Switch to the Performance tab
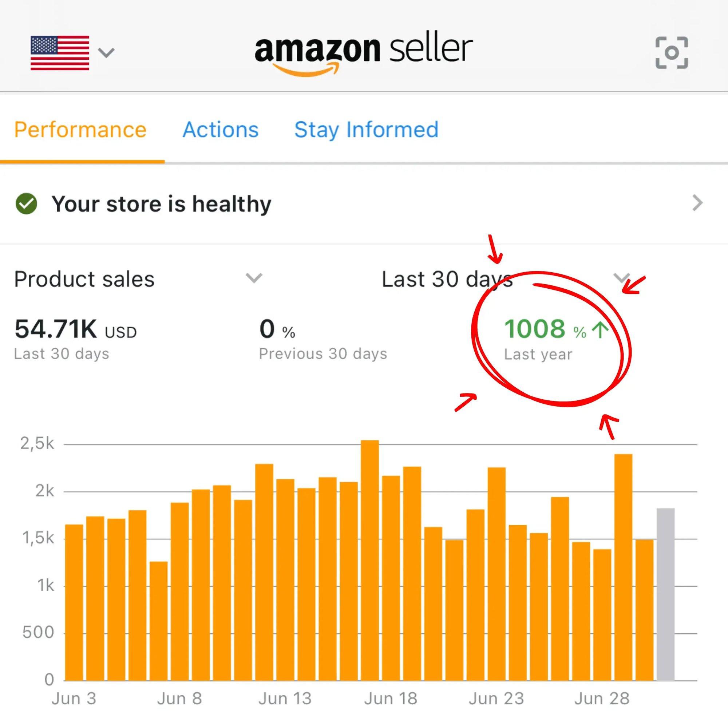Viewport: 728px width, 728px height. (x=80, y=130)
